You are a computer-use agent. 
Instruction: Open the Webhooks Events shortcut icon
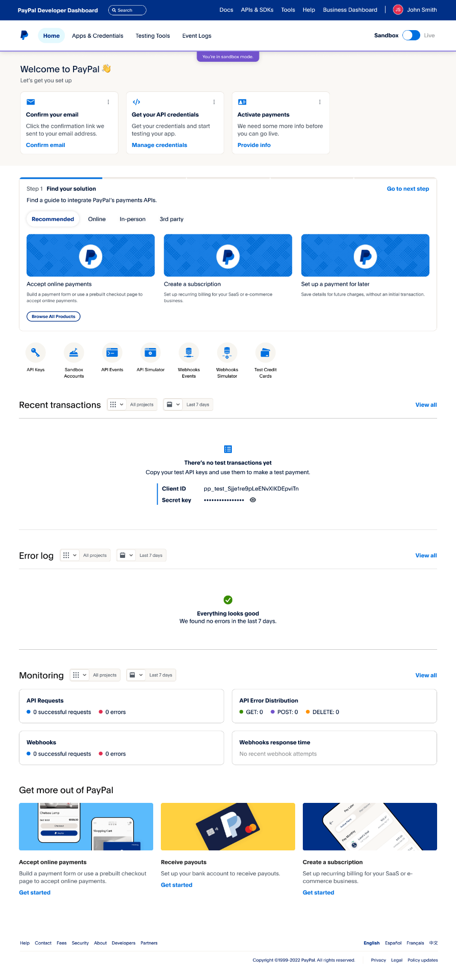[189, 353]
